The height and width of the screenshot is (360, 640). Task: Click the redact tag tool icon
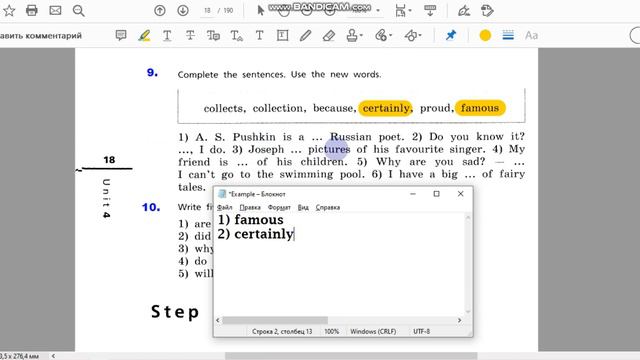tap(487, 11)
